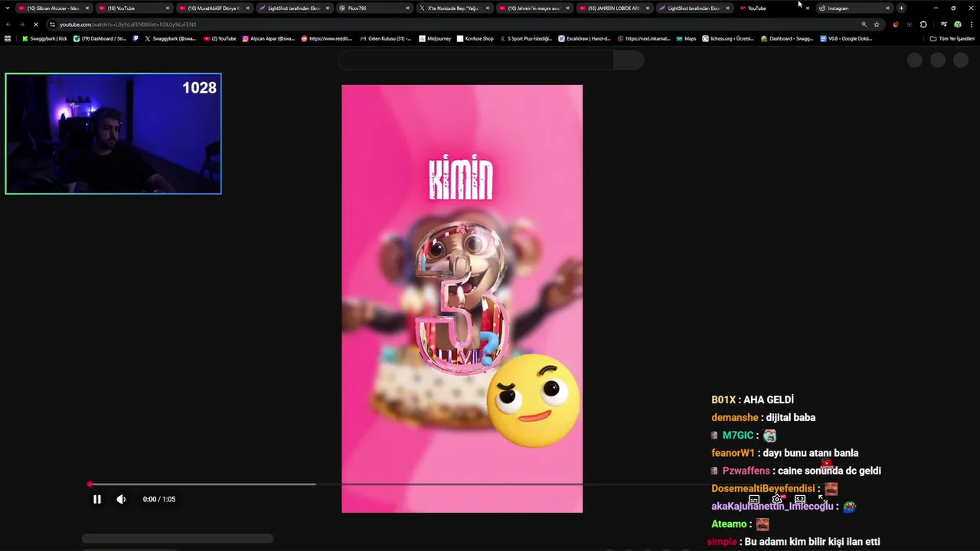Open the apps grid icon in bookmarks bar
Viewport: 980px width, 551px height.
8,38
